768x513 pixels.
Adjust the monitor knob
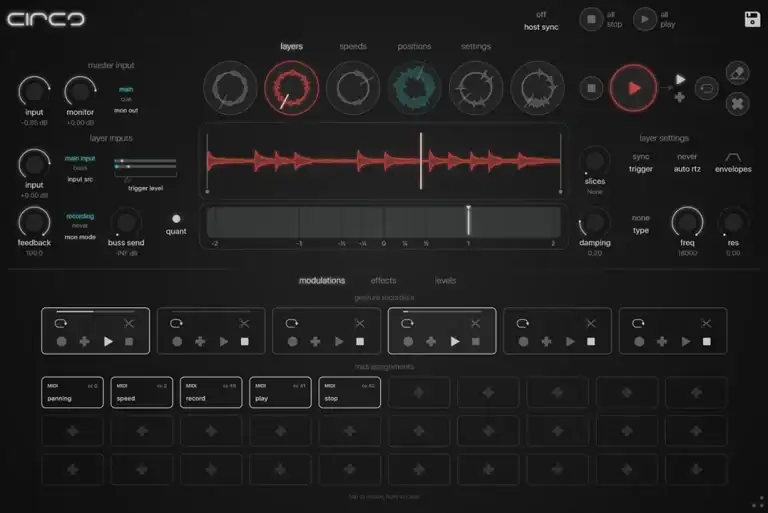[80, 92]
